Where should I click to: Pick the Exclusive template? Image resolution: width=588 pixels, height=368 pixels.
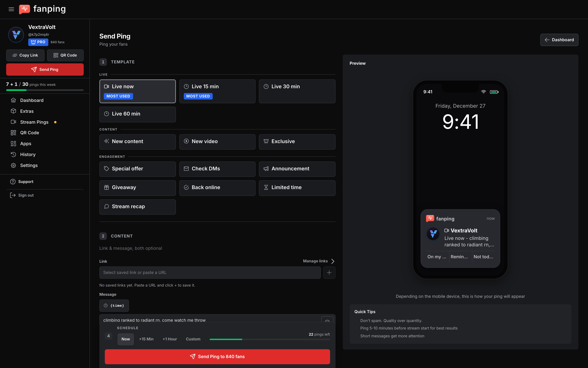pos(297,142)
